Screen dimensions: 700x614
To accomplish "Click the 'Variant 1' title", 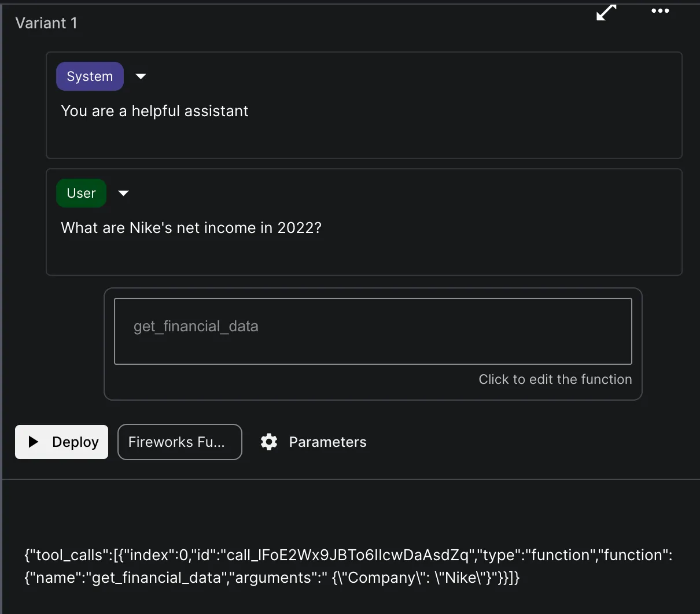I will pyautogui.click(x=46, y=23).
